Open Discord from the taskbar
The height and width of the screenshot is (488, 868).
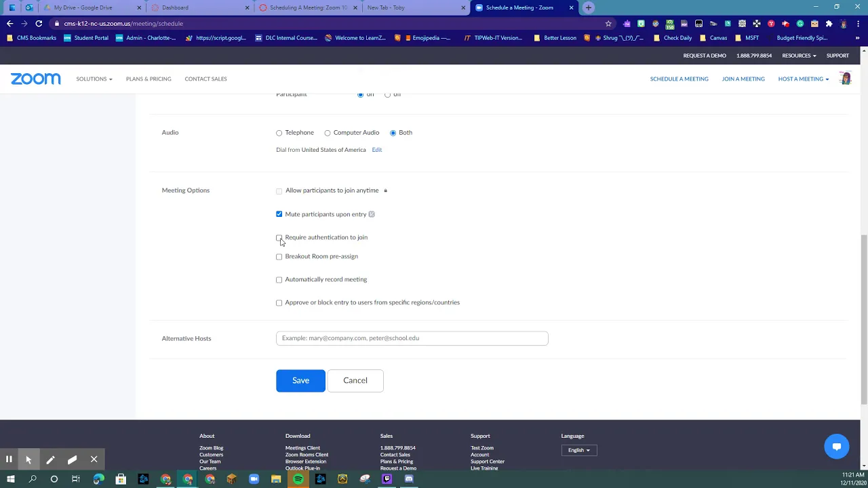point(409,479)
